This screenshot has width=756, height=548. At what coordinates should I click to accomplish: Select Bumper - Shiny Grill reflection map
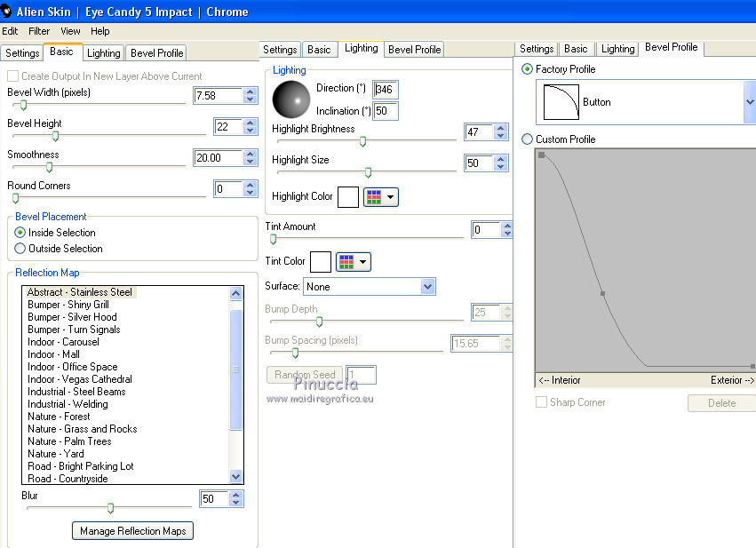pos(68,305)
